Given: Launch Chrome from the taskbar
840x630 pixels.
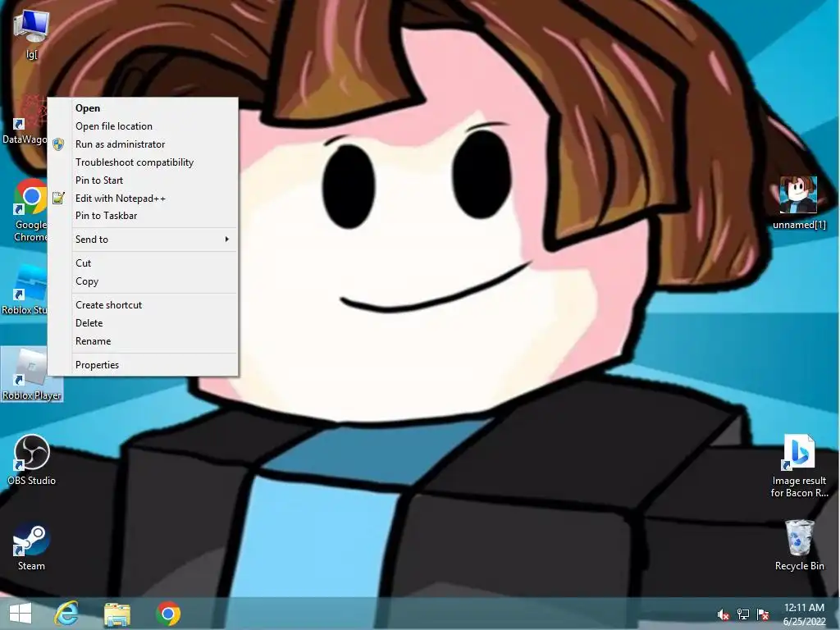Looking at the screenshot, I should coord(167,614).
